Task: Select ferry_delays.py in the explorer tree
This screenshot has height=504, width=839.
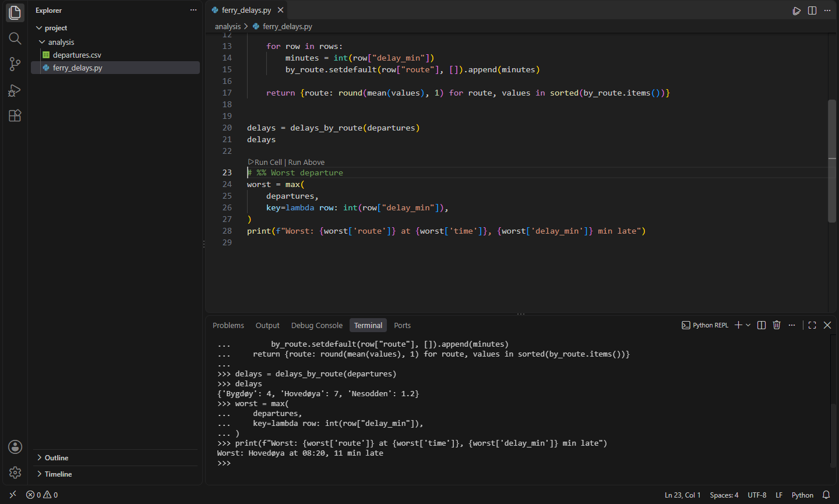Action: coord(115,68)
